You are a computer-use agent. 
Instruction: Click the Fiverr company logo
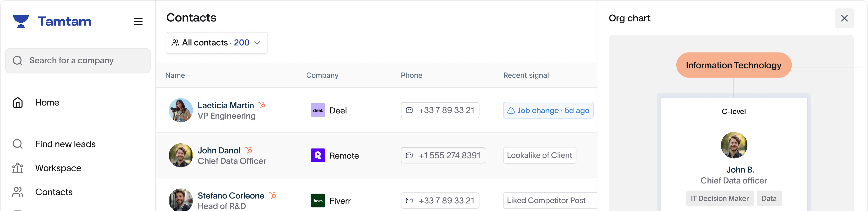[x=317, y=201]
